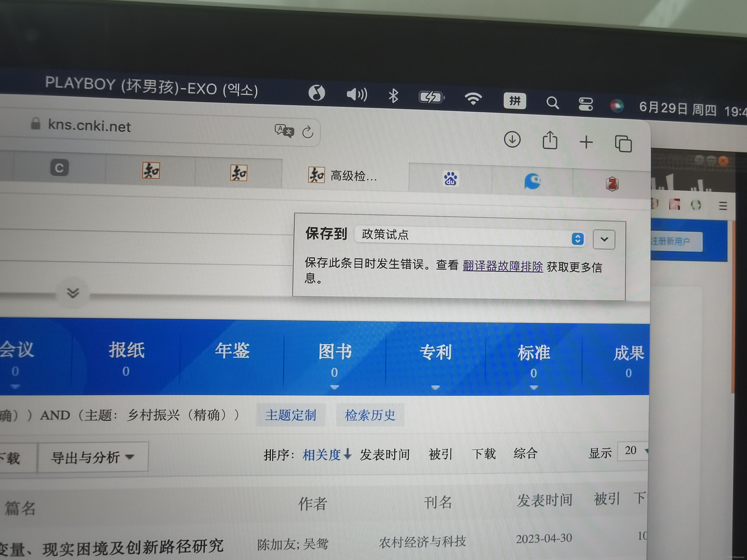
Task: Switch to the second 知 CNKI tab
Action: [x=239, y=173]
